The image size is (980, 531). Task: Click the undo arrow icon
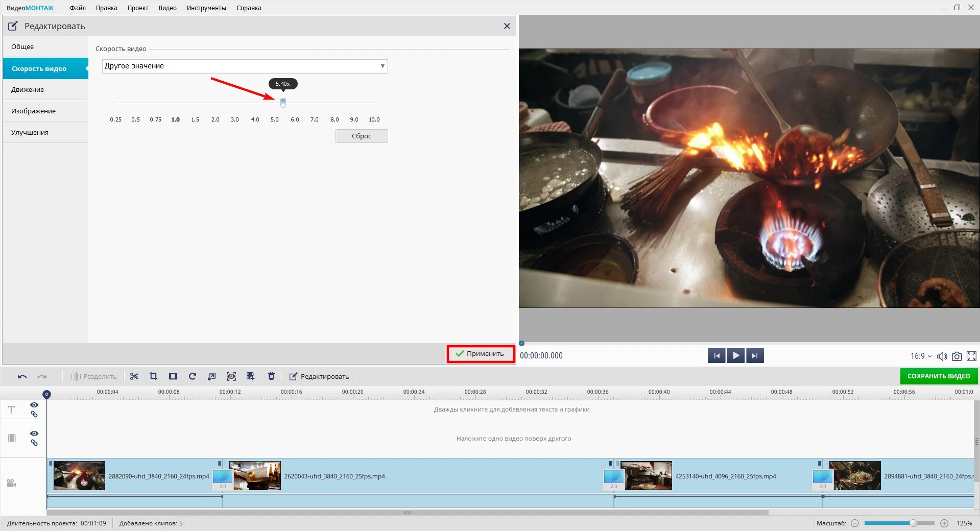click(22, 376)
